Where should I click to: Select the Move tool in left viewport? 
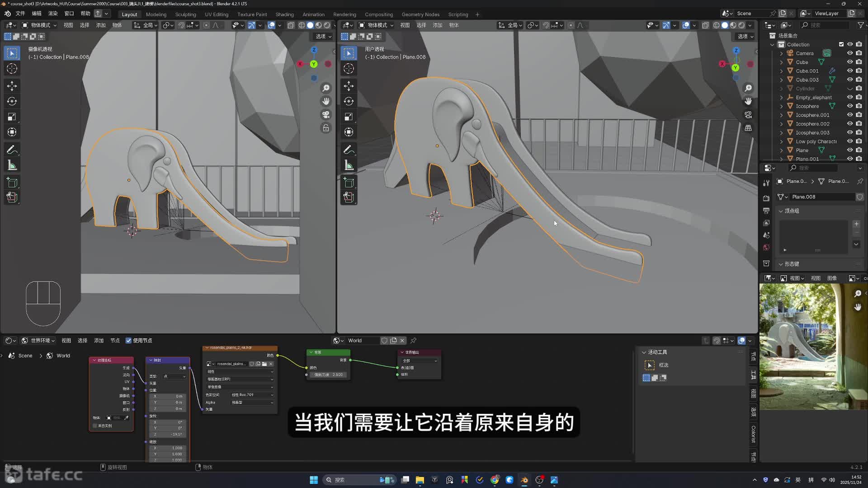[x=12, y=86]
